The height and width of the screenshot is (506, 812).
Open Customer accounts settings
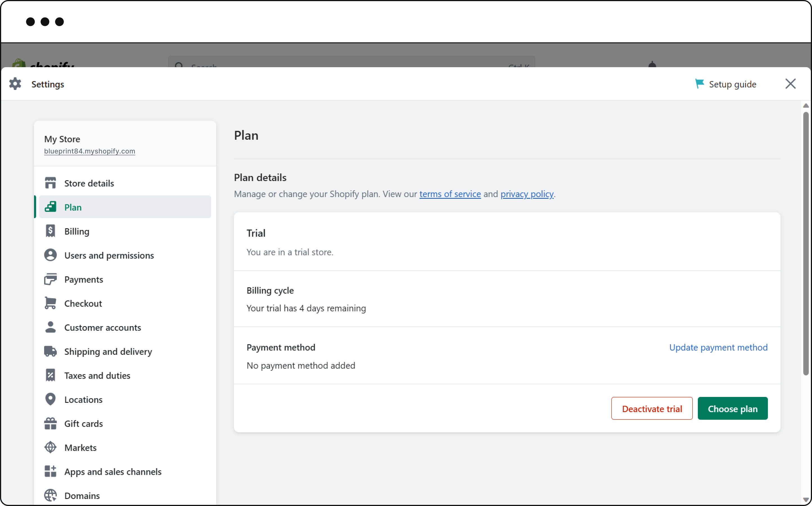click(x=125, y=327)
